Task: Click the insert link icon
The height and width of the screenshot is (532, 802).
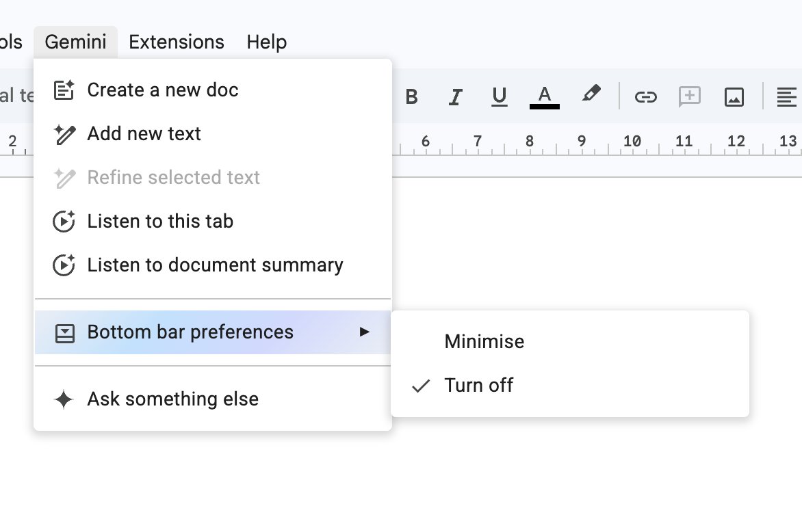Action: (645, 96)
